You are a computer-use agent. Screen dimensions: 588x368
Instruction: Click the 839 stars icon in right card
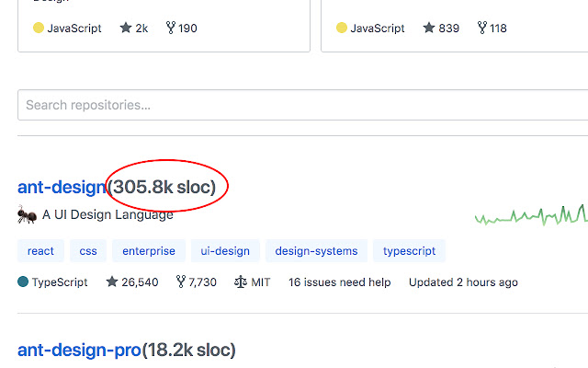[429, 28]
